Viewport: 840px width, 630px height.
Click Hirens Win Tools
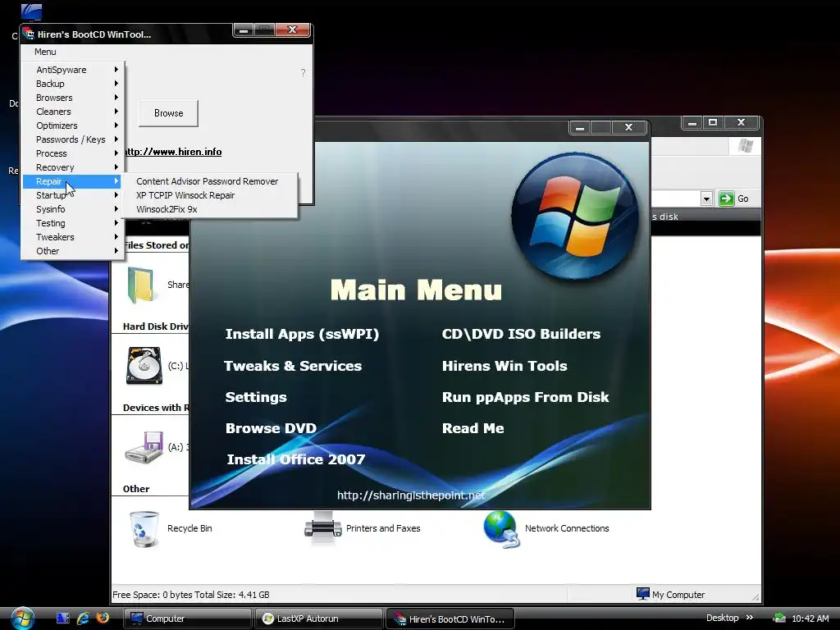504,366
